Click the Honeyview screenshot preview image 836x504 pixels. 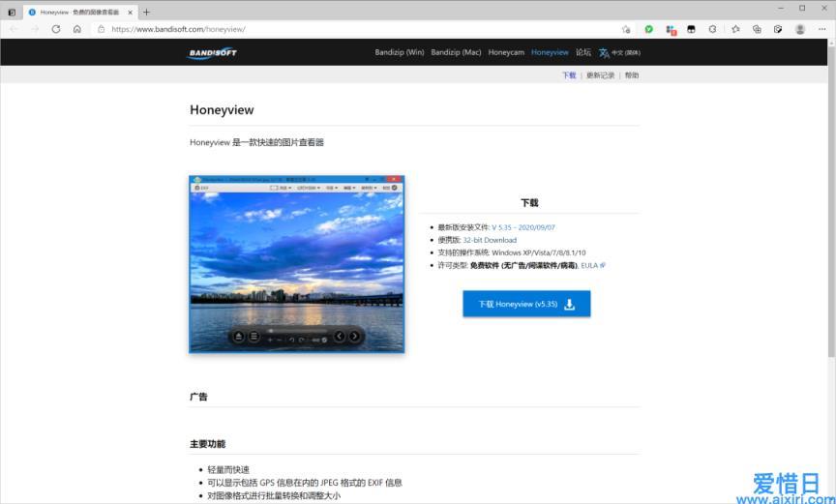click(296, 264)
